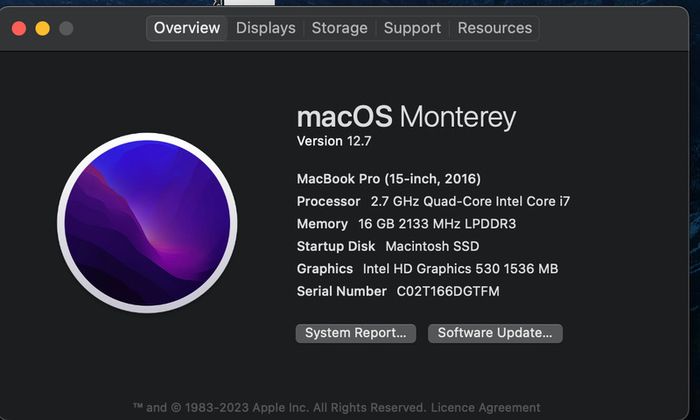Screen dimensions: 700x420
Task: Click the macOS Monterey wallpaper logo
Action: pyautogui.click(x=147, y=223)
